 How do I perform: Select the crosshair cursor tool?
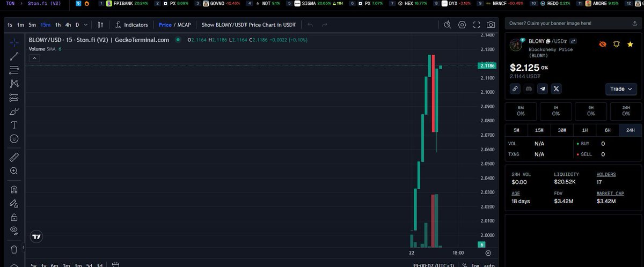(14, 42)
